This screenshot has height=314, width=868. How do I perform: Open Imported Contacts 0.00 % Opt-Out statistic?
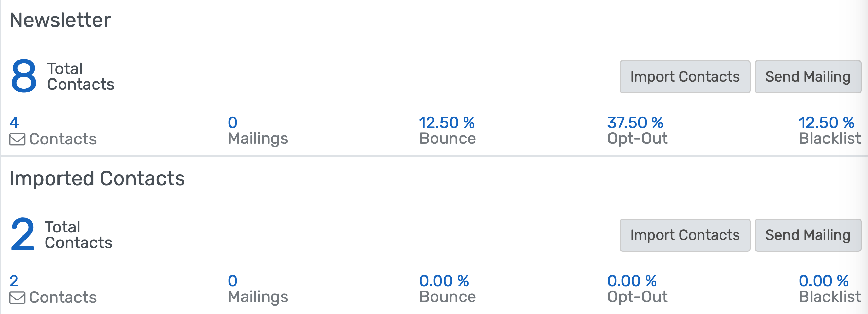coord(632,281)
